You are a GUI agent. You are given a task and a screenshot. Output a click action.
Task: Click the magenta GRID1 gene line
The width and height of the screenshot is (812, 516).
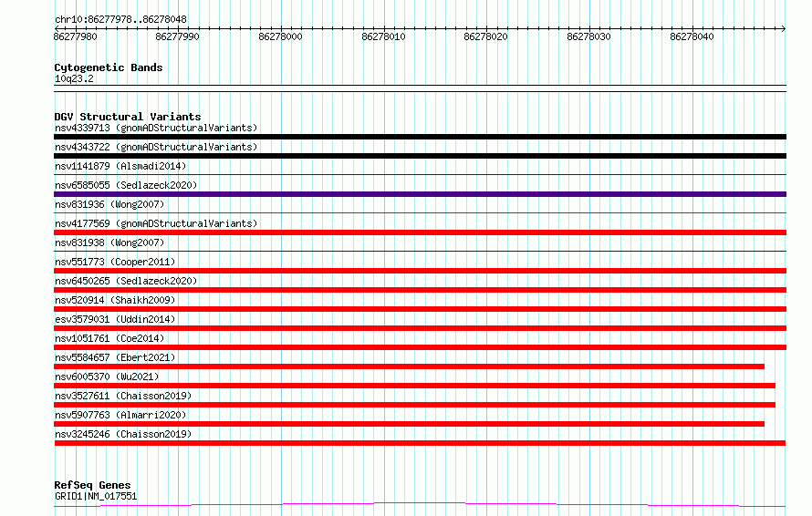pos(420,505)
